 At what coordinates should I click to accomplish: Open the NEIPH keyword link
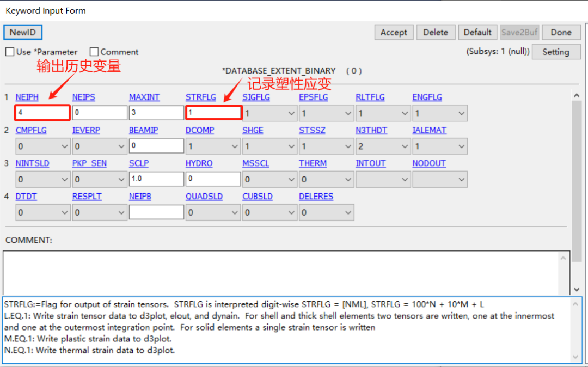pyautogui.click(x=27, y=97)
